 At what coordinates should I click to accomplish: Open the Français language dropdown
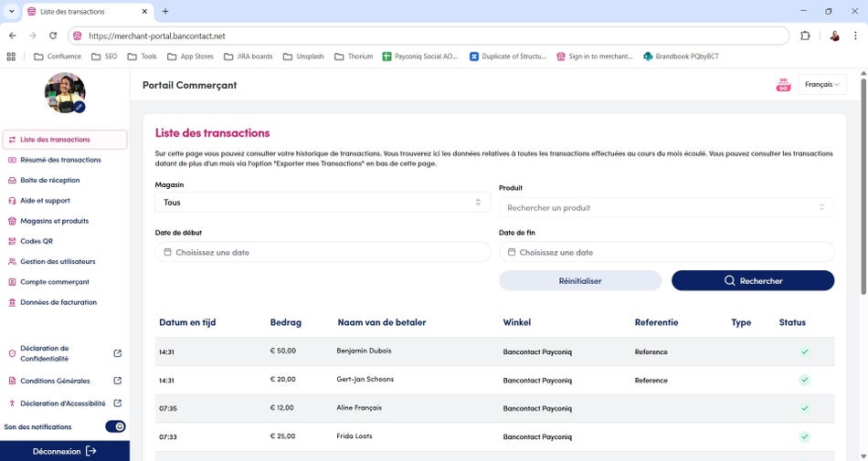tap(822, 85)
